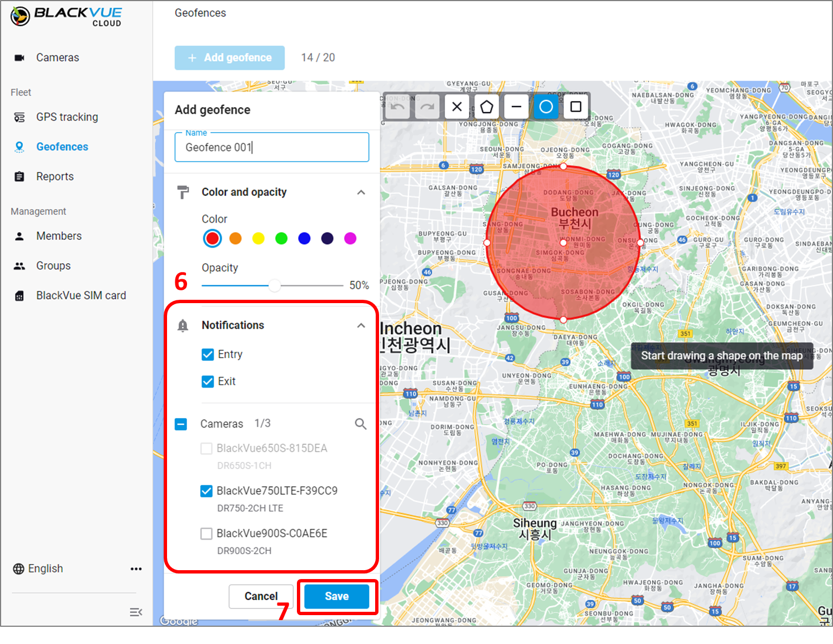Click the circle's bottom edge handle
The image size is (833, 644).
point(563,319)
